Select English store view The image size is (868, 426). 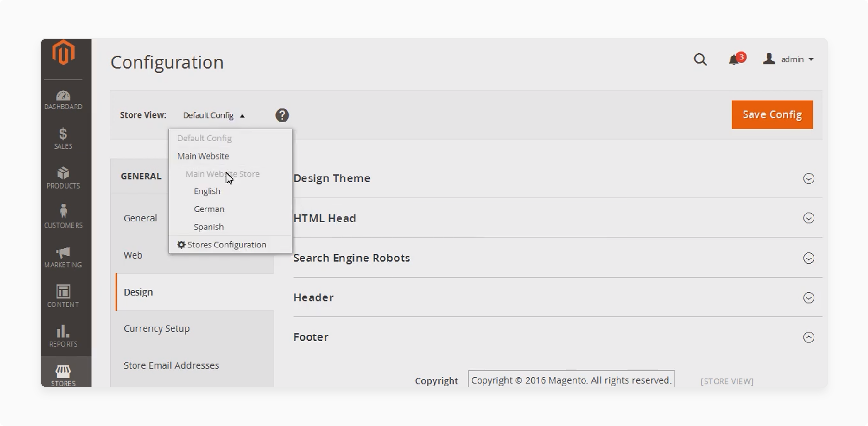coord(207,191)
